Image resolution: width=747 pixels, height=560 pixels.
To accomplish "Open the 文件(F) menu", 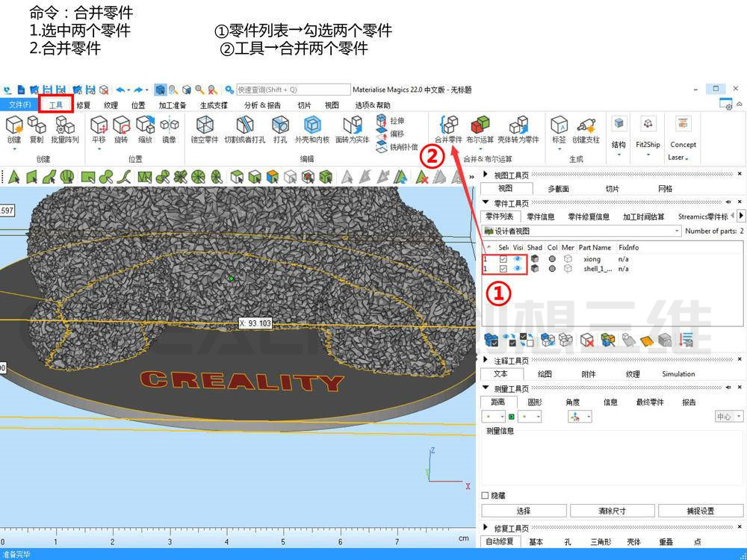I will (19, 105).
